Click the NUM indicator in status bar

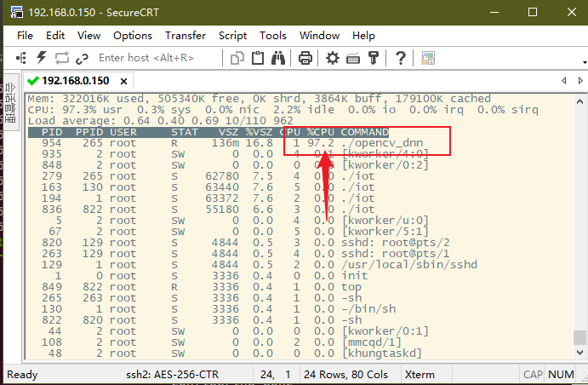click(x=561, y=375)
